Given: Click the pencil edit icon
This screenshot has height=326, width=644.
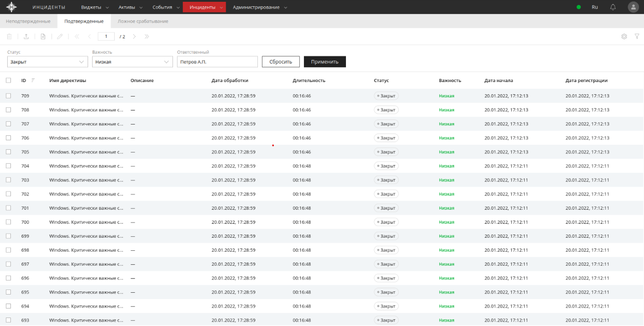Looking at the screenshot, I should (60, 36).
